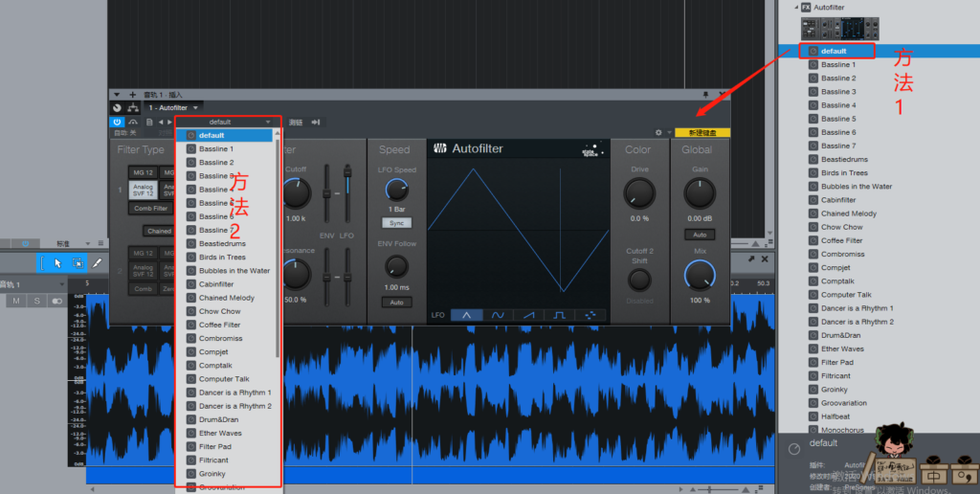Screen dimensions: 980x494
Task: Select the sine LFO waveform
Action: [498, 315]
